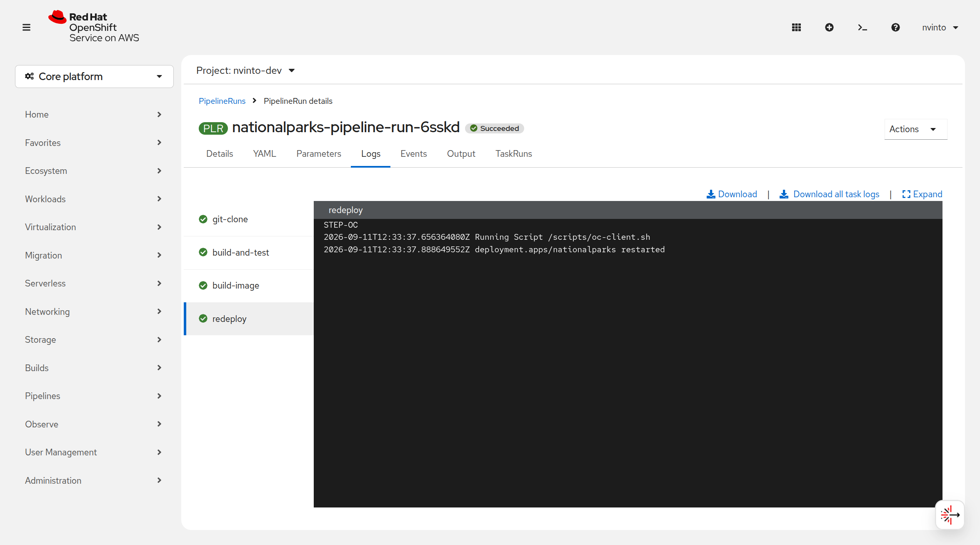This screenshot has height=545, width=980.
Task: Expand the Ecosystem navigation section
Action: (94, 171)
